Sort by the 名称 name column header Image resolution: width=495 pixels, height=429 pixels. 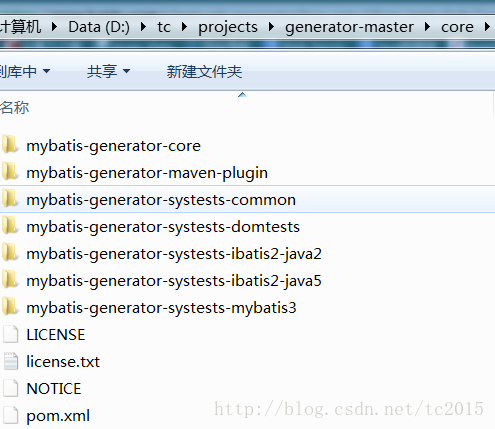[15, 107]
